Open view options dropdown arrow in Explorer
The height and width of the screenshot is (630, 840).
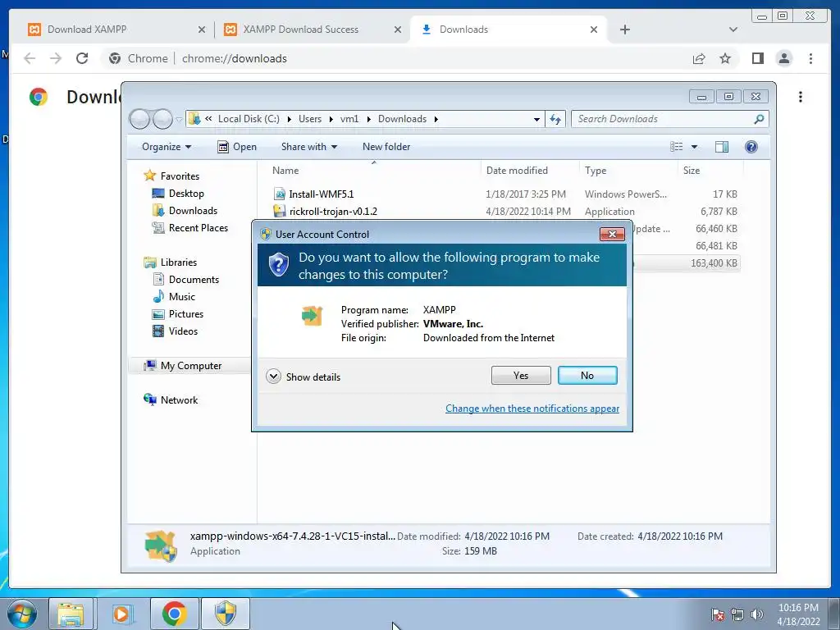[x=694, y=147]
